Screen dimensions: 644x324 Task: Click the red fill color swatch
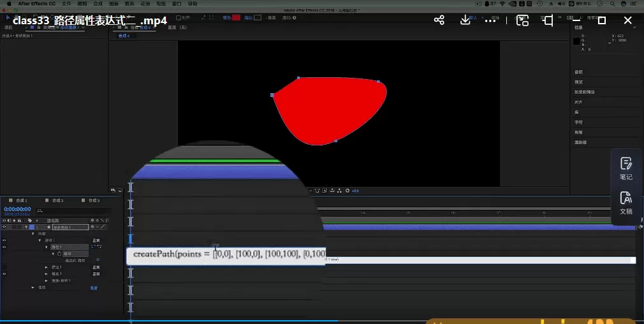(236, 18)
